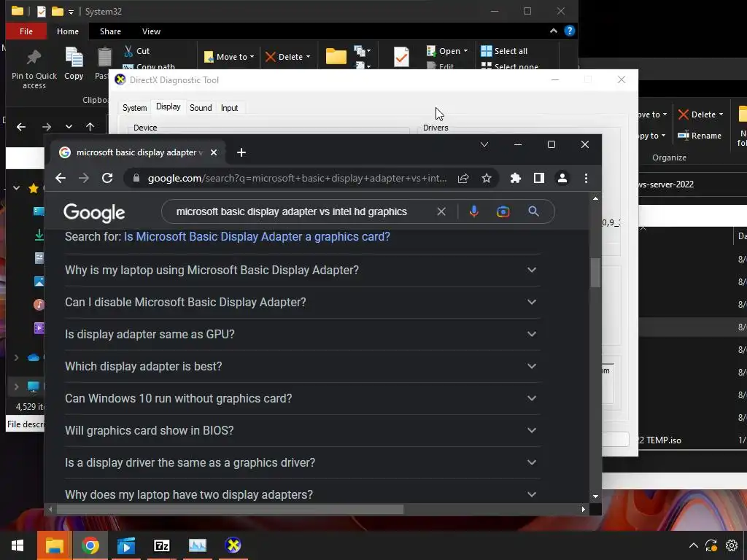747x560 pixels.
Task: Open Chrome tab search chevron in title bar
Action: (484, 144)
